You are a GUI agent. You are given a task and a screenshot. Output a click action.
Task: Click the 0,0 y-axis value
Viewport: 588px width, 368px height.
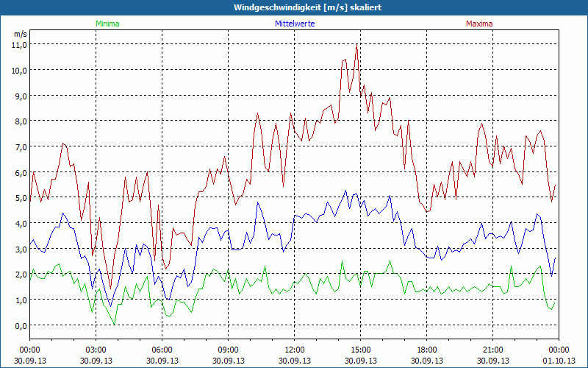(x=21, y=325)
